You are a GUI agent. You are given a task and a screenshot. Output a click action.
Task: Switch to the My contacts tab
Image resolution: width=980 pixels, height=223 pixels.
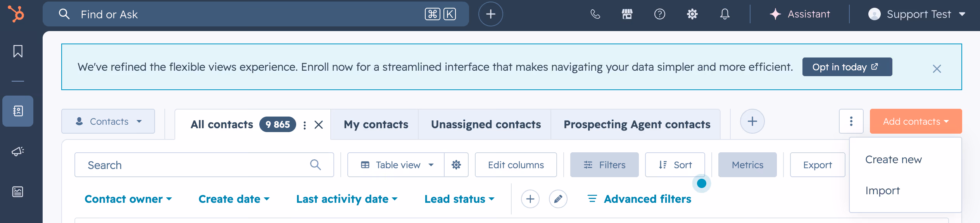(376, 124)
